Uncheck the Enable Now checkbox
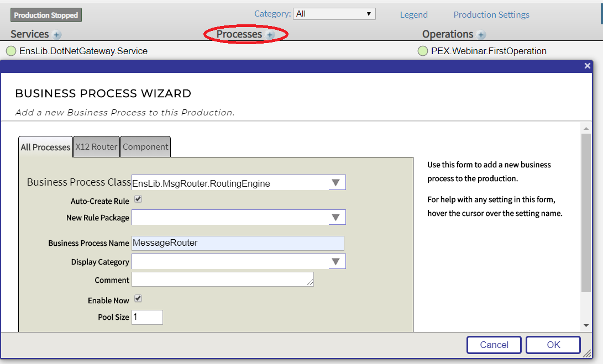Image resolution: width=603 pixels, height=364 pixels. click(x=138, y=299)
